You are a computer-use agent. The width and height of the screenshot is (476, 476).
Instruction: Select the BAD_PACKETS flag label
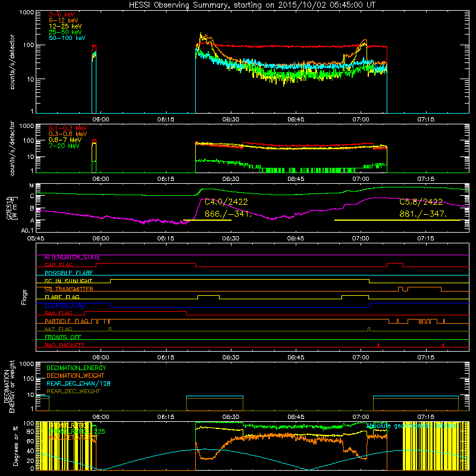click(x=65, y=346)
